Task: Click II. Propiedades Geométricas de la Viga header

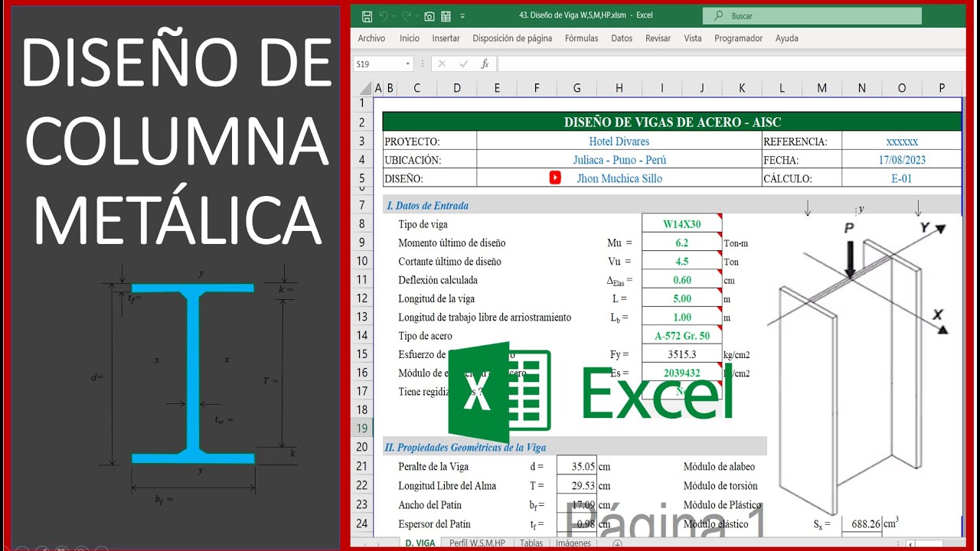Action: (x=465, y=447)
